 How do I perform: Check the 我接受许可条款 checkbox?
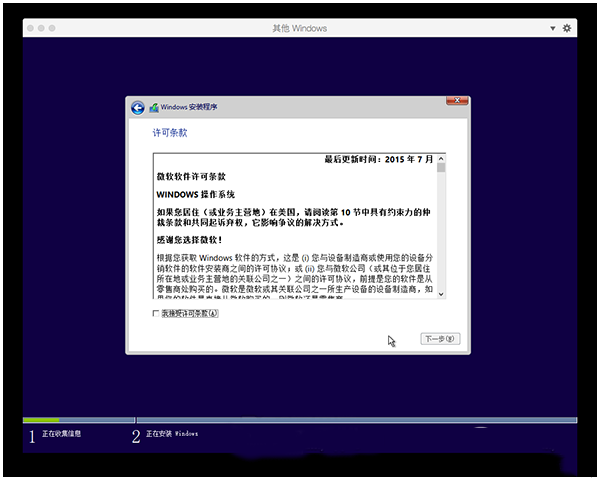pos(156,313)
